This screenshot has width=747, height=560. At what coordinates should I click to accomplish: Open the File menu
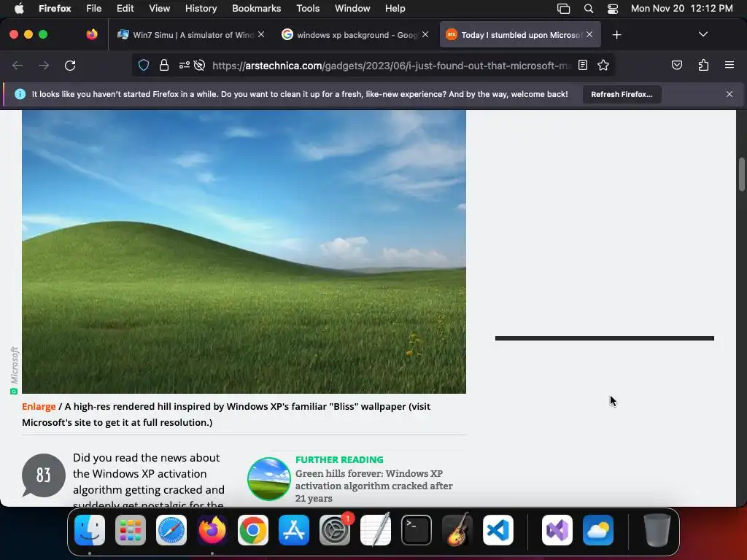[x=94, y=8]
